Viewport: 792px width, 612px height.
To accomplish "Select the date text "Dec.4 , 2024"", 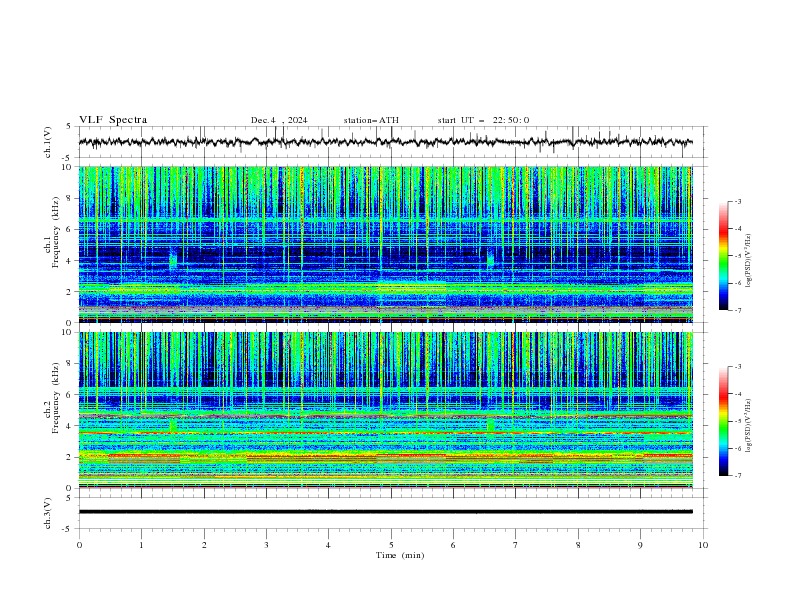I will point(279,120).
